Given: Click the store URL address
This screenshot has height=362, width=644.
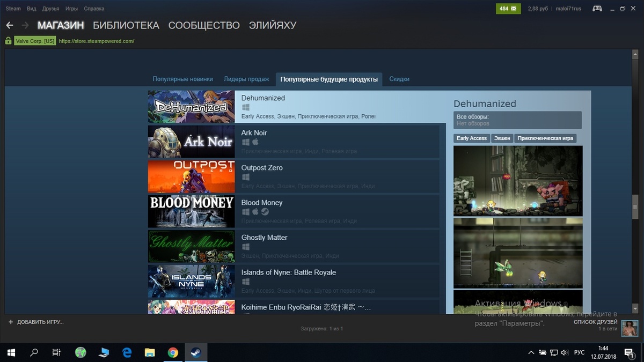Looking at the screenshot, I should coord(97,41).
